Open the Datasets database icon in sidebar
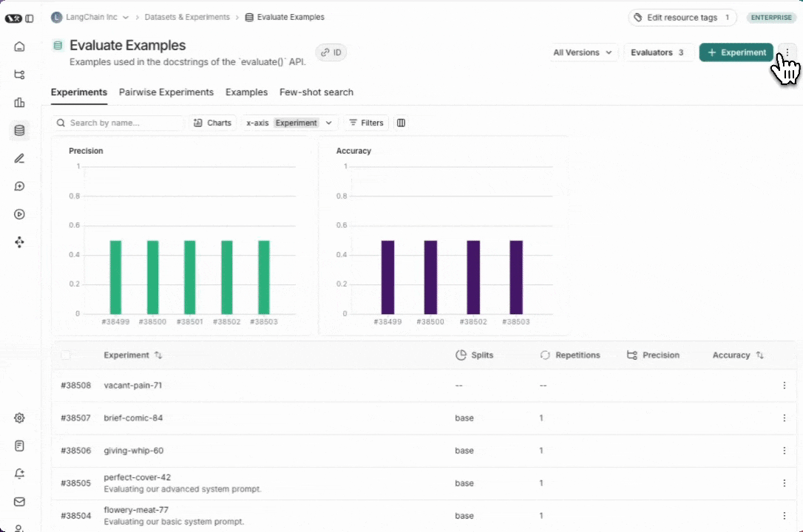The height and width of the screenshot is (532, 803). pos(19,130)
